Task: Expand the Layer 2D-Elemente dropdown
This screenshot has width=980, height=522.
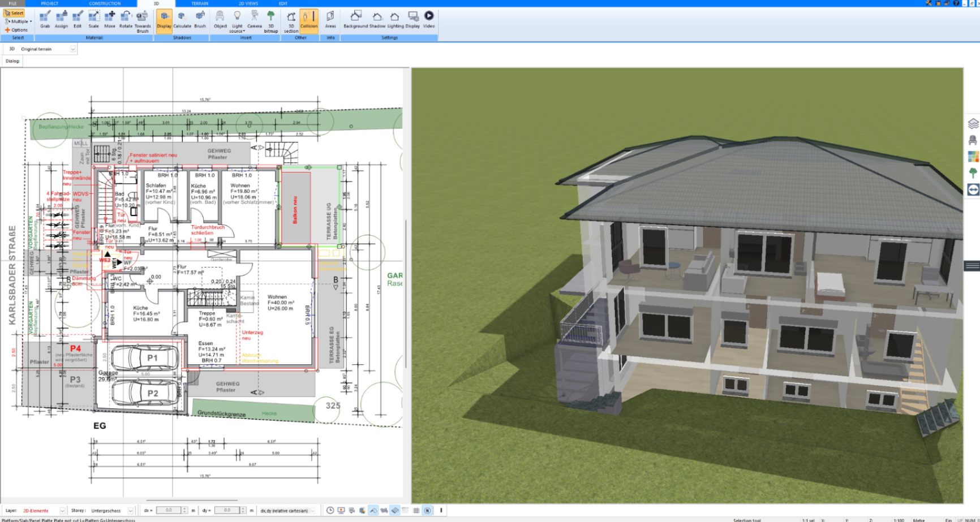Action: click(62, 511)
